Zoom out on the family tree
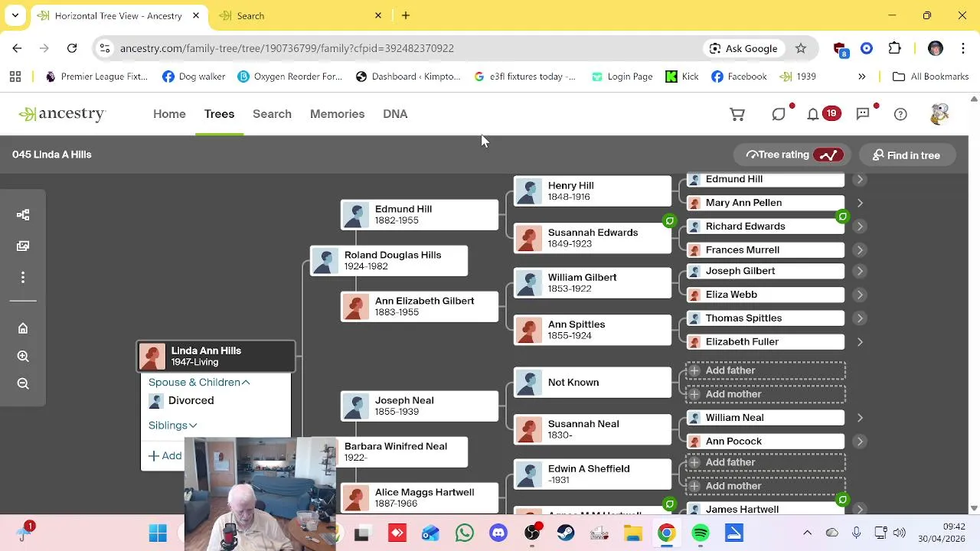The height and width of the screenshot is (551, 980). click(23, 383)
